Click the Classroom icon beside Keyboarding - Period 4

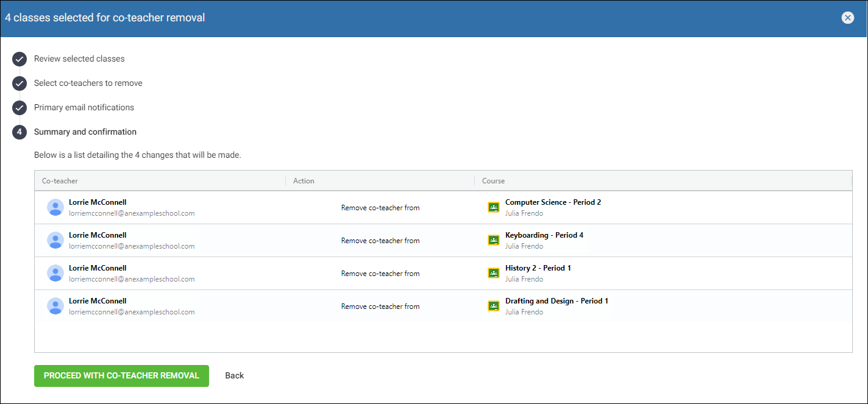[493, 239]
